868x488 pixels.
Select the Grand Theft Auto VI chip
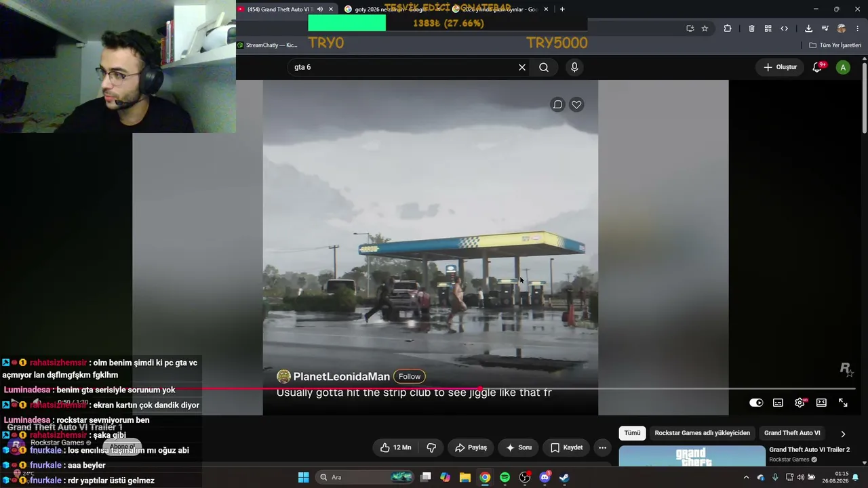[x=792, y=433]
